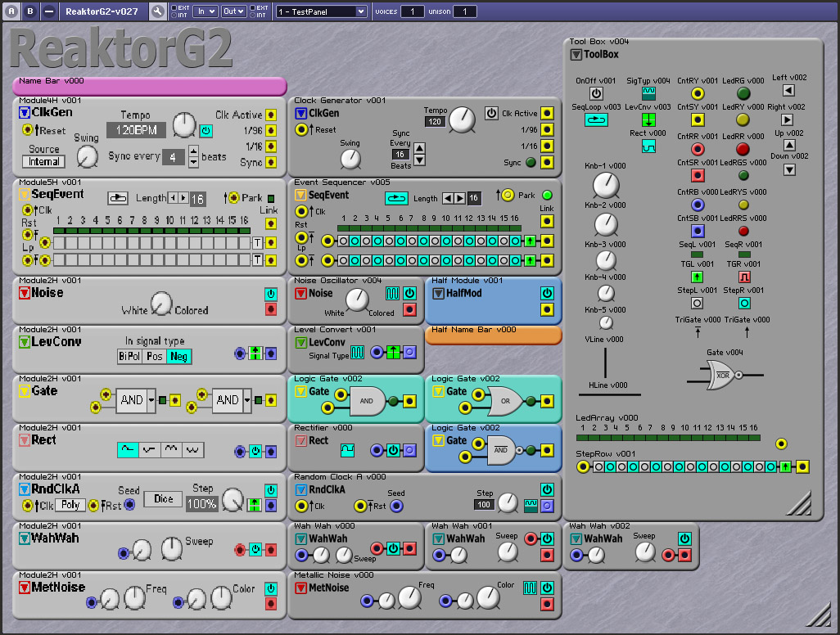
Task: Click the ToolBox OnOff power icon
Action: [x=596, y=94]
